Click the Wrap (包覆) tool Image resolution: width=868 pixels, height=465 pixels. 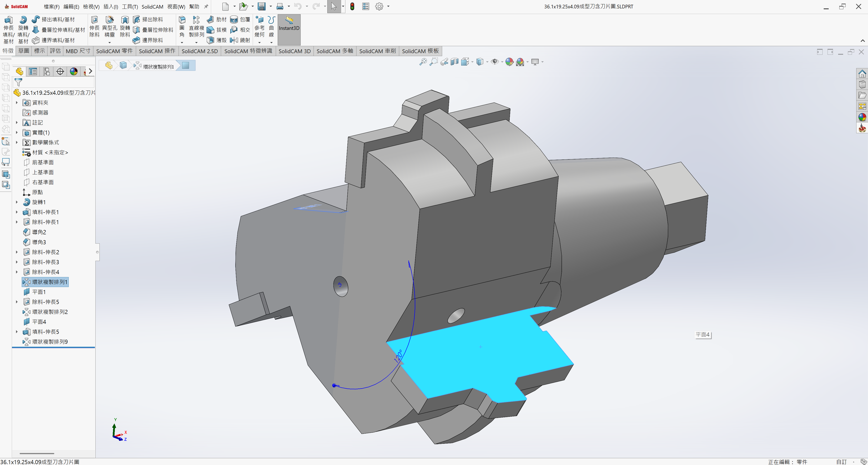pos(240,19)
